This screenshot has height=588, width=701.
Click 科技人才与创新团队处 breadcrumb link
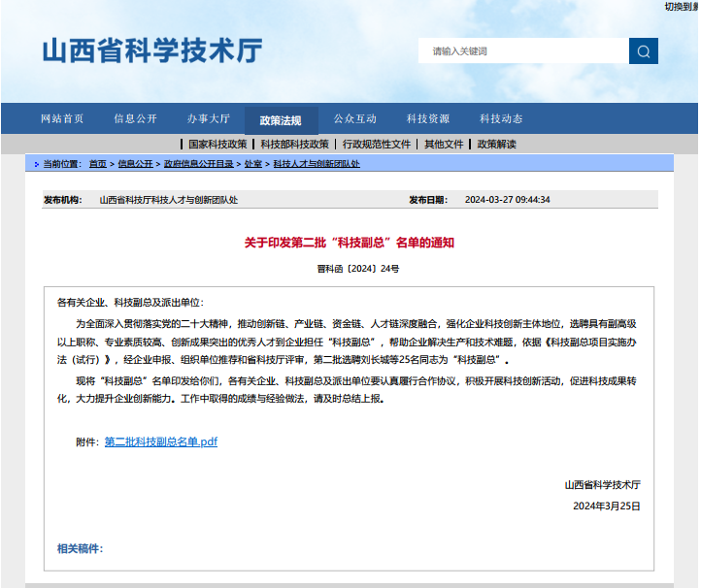316,164
